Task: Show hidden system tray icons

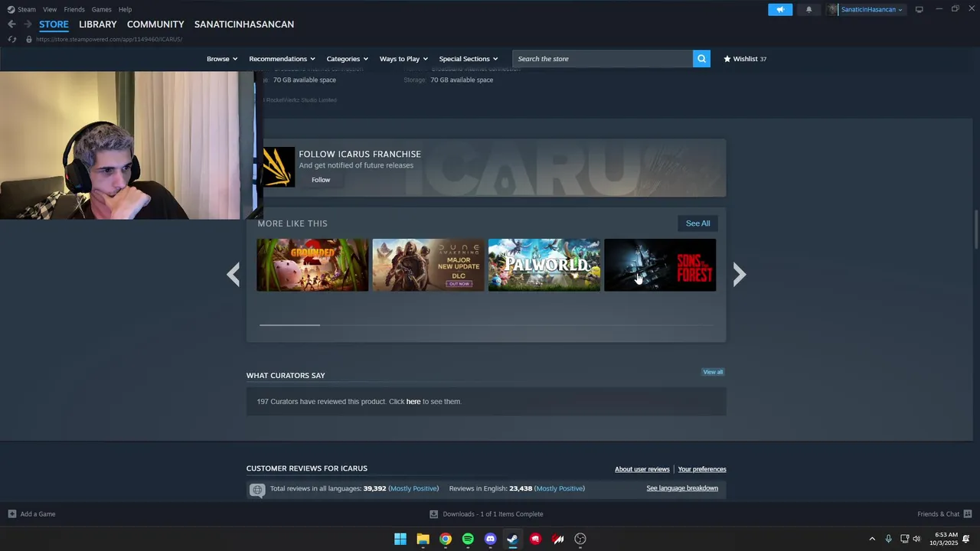Action: 871,539
